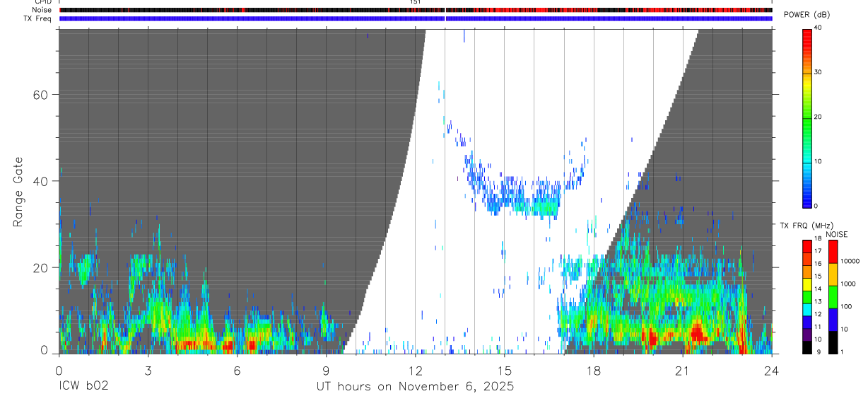Click the 21 hour tick on time axis
Image resolution: width=868 pixels, height=401 pixels.
(682, 370)
